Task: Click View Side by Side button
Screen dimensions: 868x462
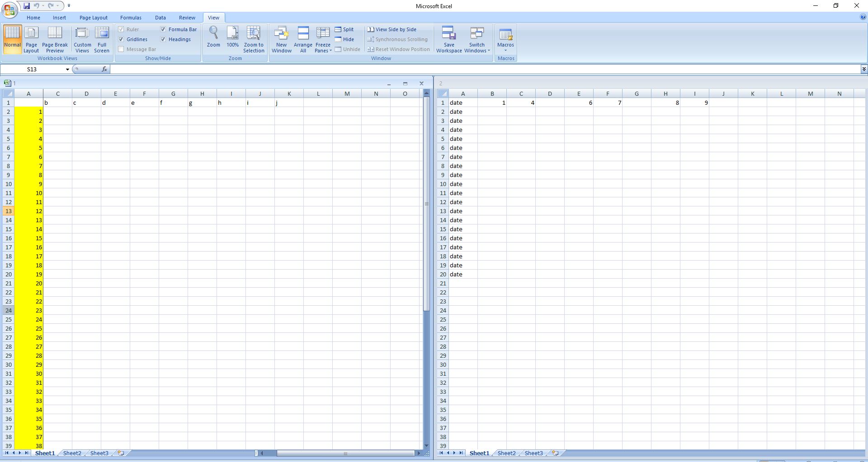Action: [392, 29]
